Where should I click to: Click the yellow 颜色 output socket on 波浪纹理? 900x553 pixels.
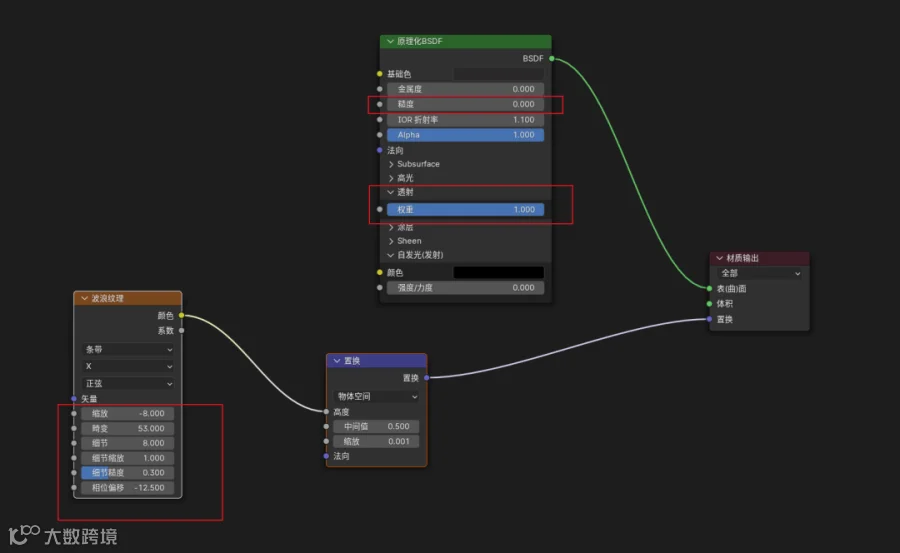click(181, 315)
